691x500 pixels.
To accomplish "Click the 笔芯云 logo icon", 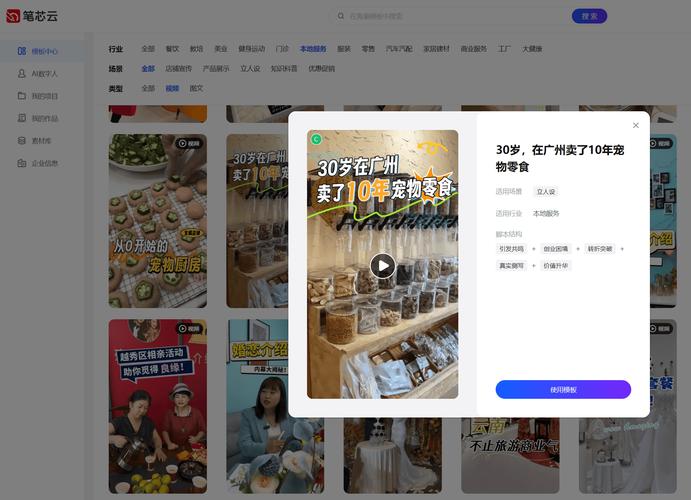I will [x=13, y=16].
